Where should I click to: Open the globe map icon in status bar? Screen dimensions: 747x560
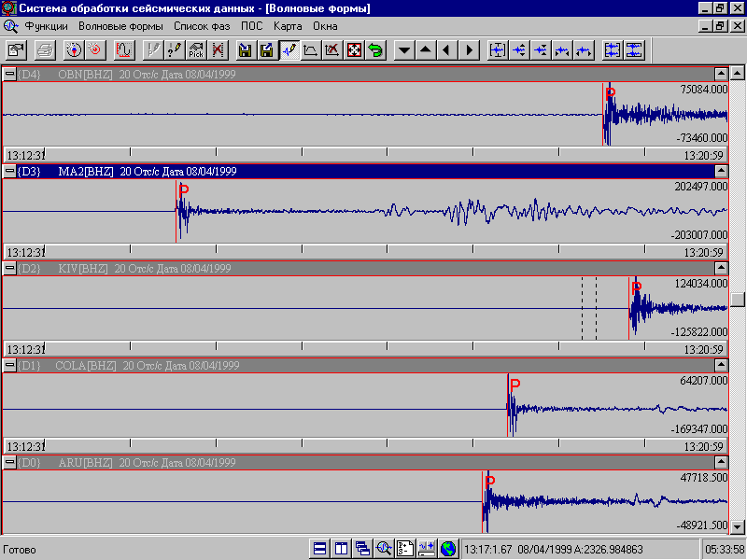[448, 549]
